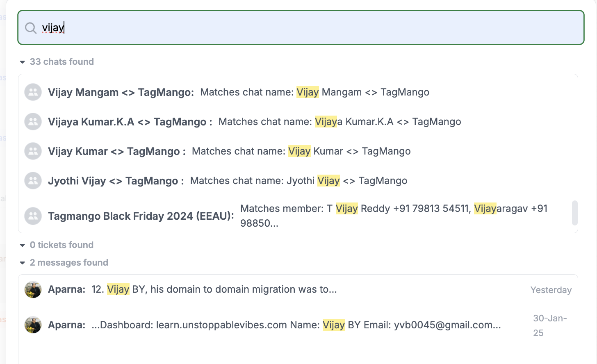
Task: Open the Jyothi Vijay <> TagMango chat
Action: (116, 181)
